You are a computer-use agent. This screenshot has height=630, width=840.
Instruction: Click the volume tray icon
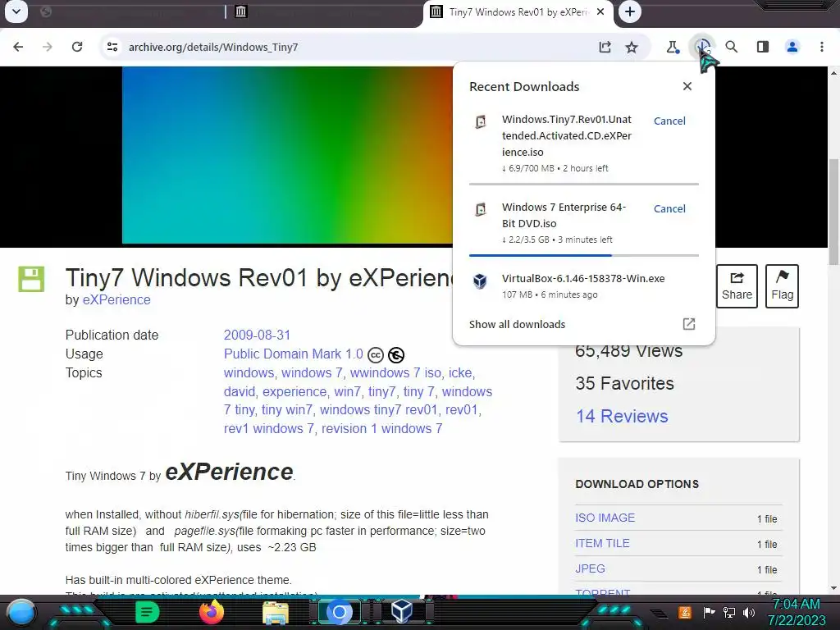[x=749, y=612]
